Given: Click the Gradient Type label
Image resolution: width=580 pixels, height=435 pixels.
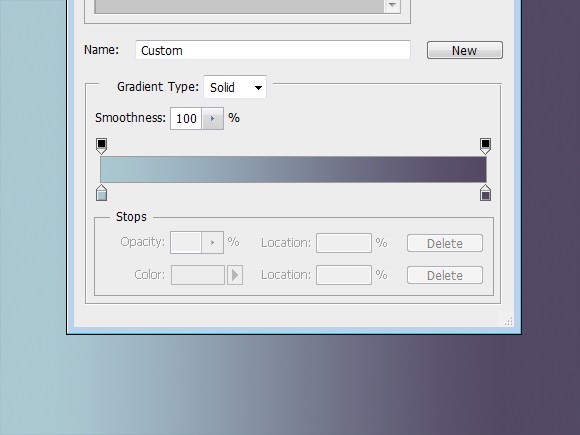Looking at the screenshot, I should point(158,87).
